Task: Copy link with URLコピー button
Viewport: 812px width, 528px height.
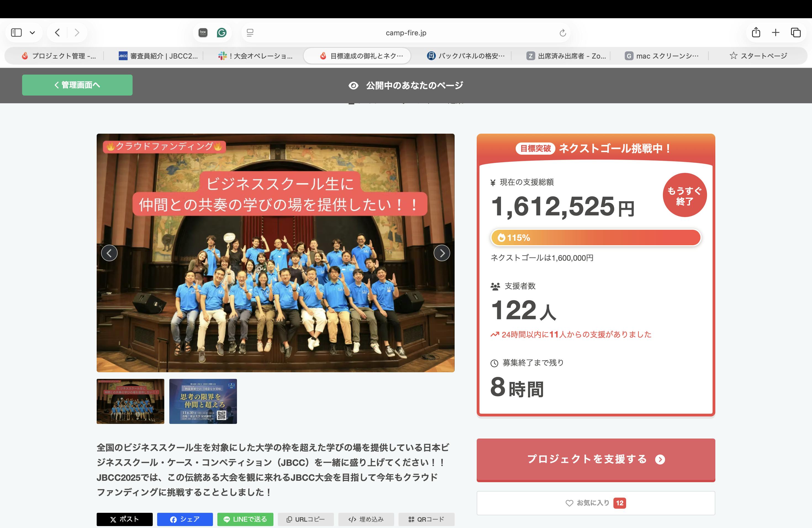Action: pos(305,519)
